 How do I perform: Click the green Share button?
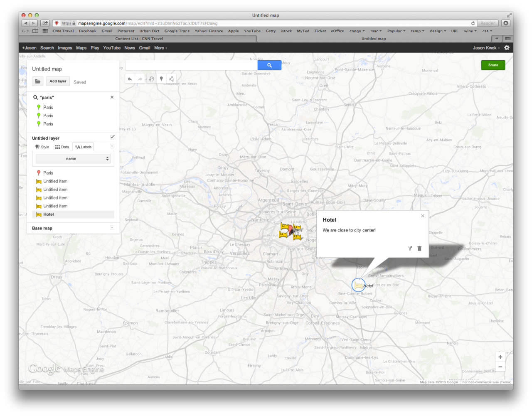[493, 65]
